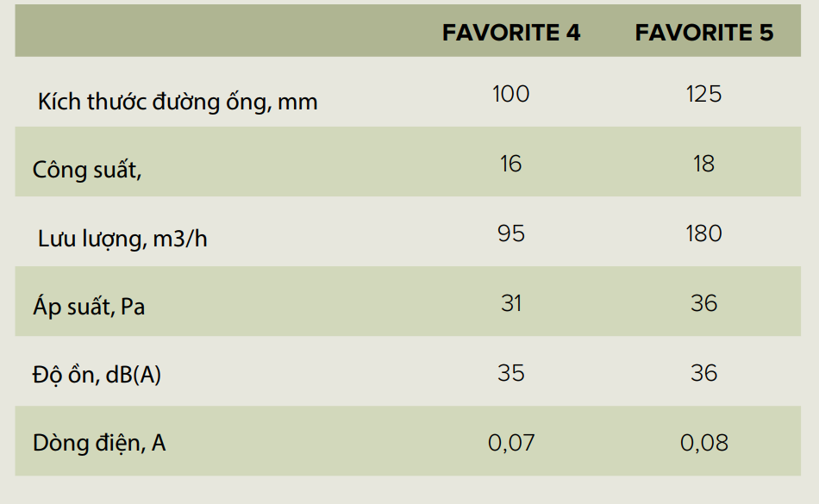Select the 'Độ ồn, dB(A)' row label

[x=97, y=376]
